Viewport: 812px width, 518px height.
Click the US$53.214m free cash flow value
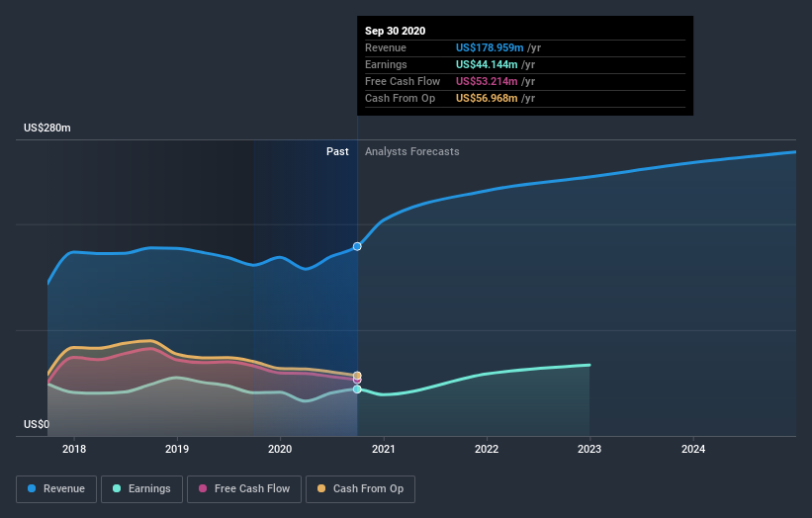pos(487,81)
